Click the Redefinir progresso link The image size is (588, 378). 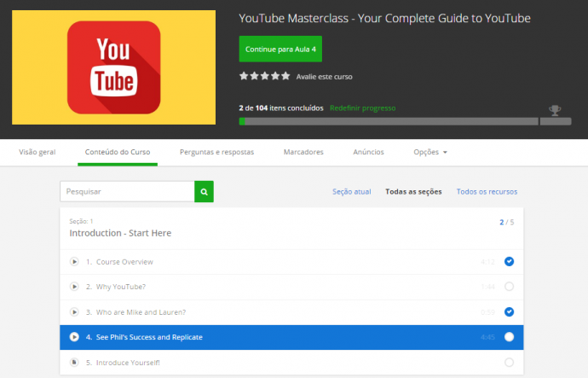[363, 108]
